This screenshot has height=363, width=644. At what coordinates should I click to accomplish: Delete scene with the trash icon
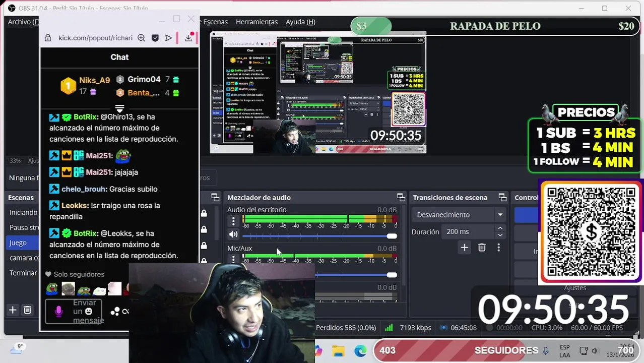point(28,310)
